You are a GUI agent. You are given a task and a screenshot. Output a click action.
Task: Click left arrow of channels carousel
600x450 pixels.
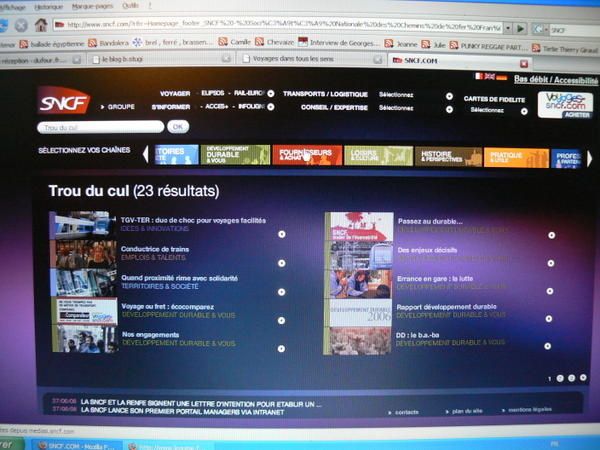[x=145, y=155]
